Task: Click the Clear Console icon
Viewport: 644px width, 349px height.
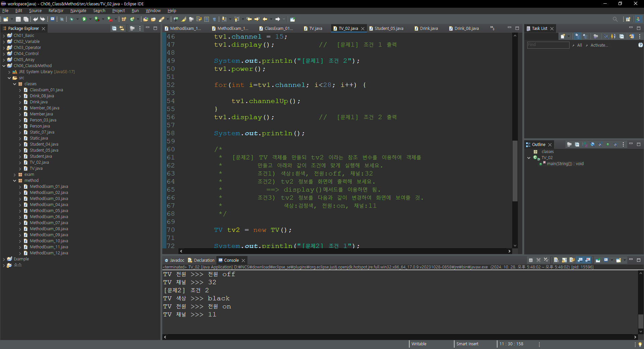Action: 556,260
